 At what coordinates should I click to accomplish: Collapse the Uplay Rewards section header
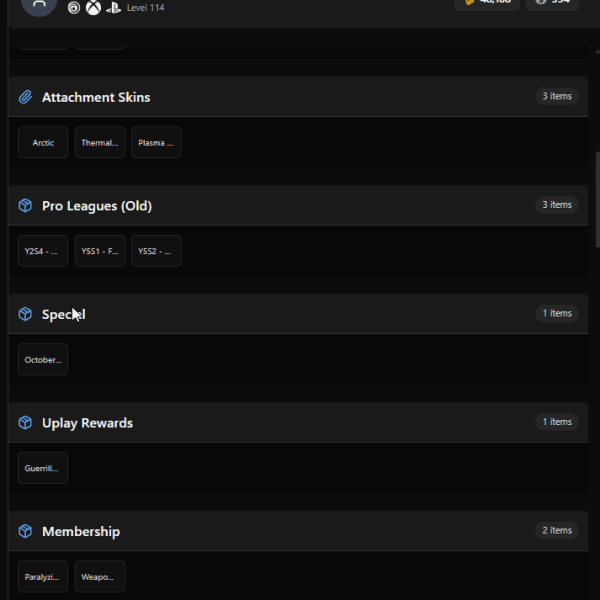click(298, 422)
